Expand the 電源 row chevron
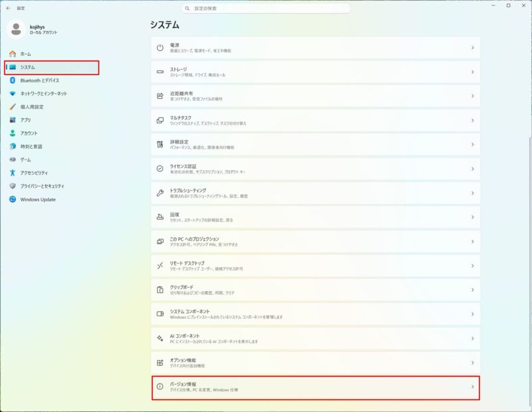 pos(473,48)
